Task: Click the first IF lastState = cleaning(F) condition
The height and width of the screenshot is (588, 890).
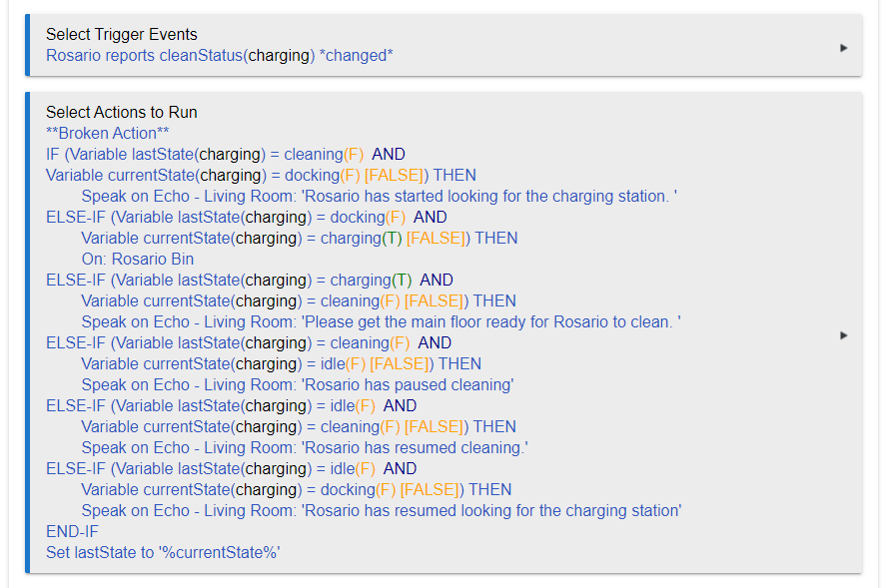Action: (x=225, y=155)
